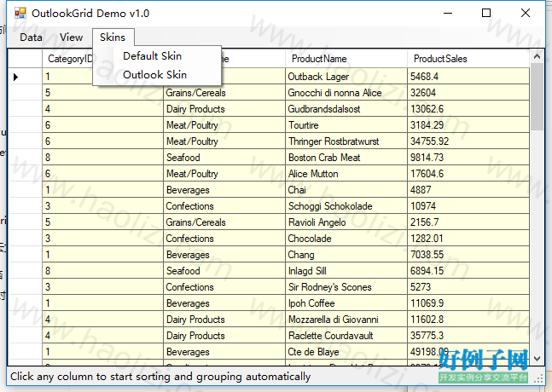Click the current row indicator arrow

[x=16, y=77]
